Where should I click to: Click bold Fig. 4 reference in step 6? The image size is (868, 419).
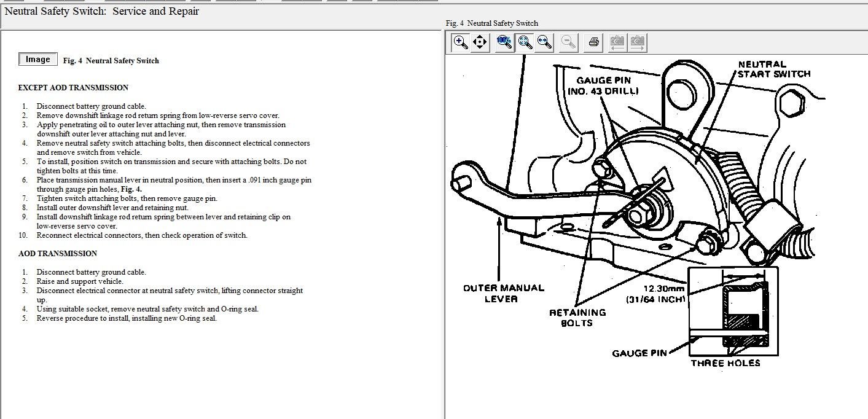131,189
